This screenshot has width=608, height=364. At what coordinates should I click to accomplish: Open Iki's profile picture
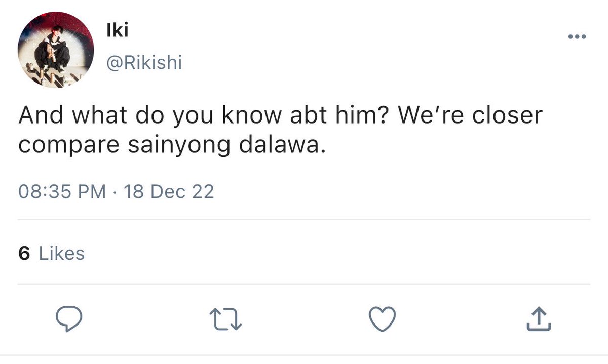point(56,50)
